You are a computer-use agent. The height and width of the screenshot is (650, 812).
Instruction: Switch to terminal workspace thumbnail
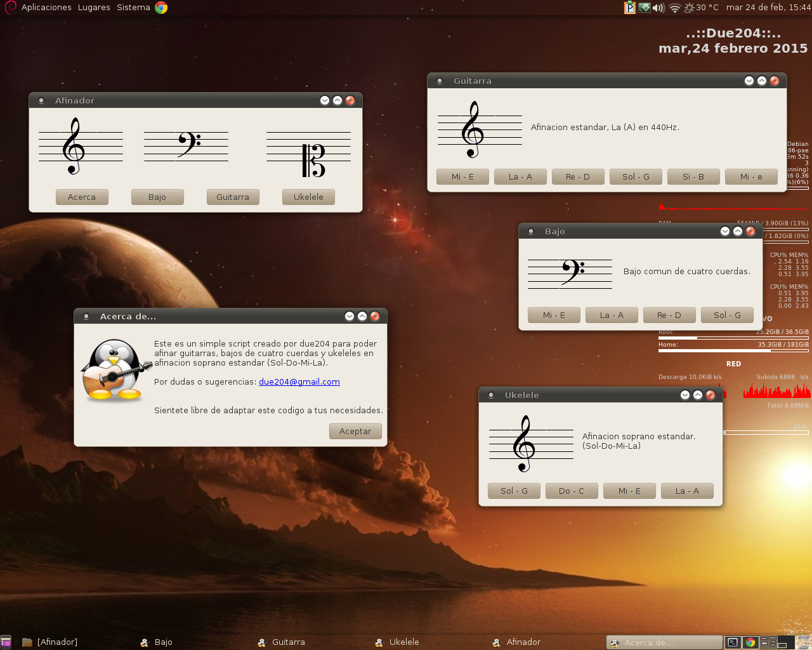[x=733, y=642]
